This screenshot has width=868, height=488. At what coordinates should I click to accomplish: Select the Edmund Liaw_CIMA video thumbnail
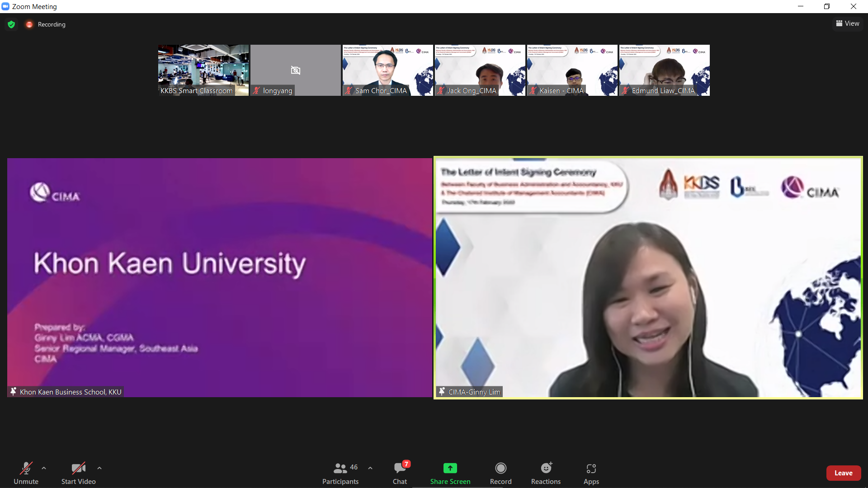point(665,70)
